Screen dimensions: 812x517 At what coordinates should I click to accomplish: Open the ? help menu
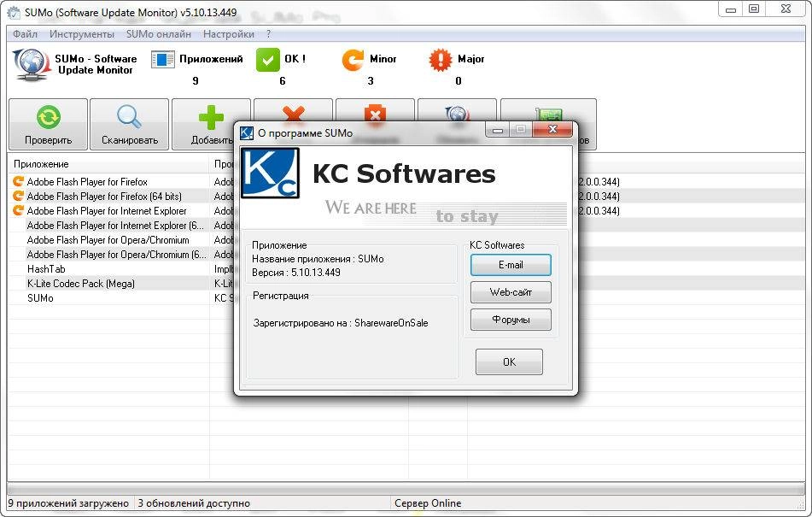268,34
